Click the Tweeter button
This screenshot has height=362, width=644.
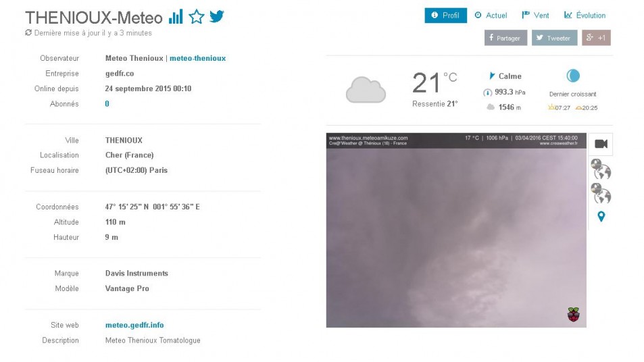click(x=555, y=38)
